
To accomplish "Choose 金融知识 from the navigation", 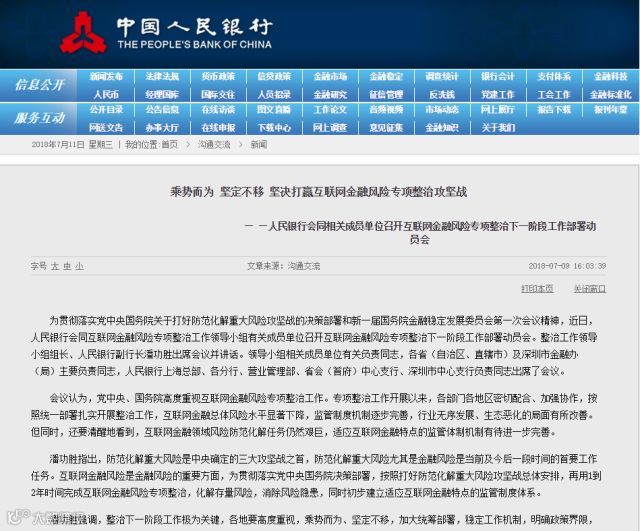I will point(442,128).
